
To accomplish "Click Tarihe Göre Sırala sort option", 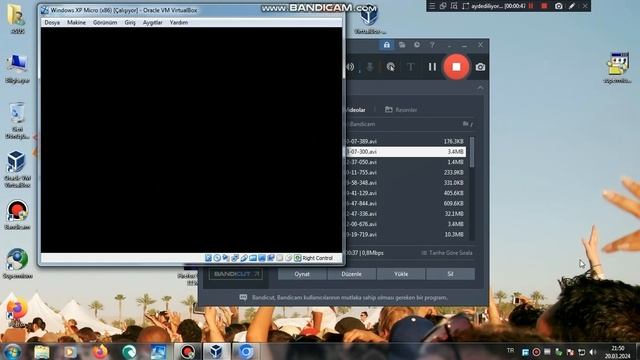I will coord(447,253).
